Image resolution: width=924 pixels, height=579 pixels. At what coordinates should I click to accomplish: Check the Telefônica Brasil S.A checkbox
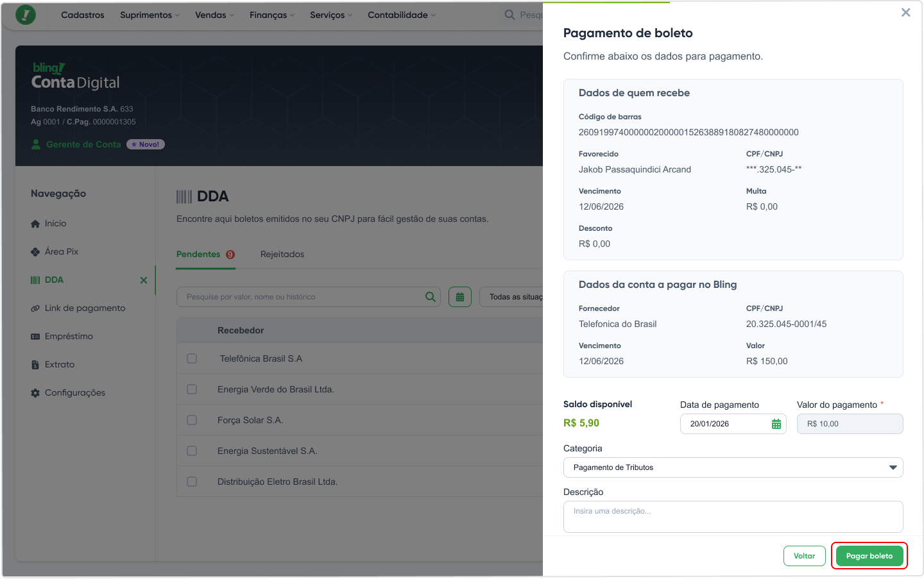tap(192, 358)
